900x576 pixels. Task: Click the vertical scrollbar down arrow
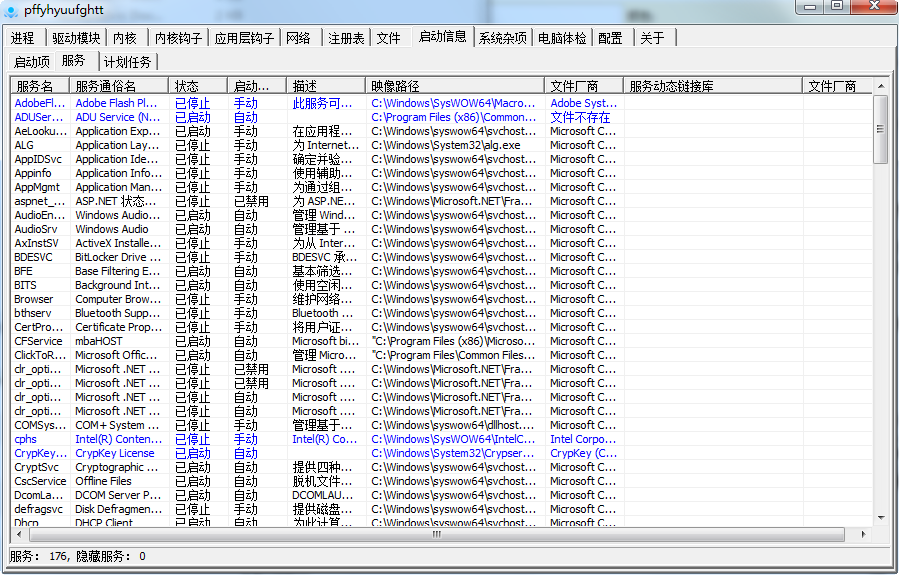[x=880, y=517]
